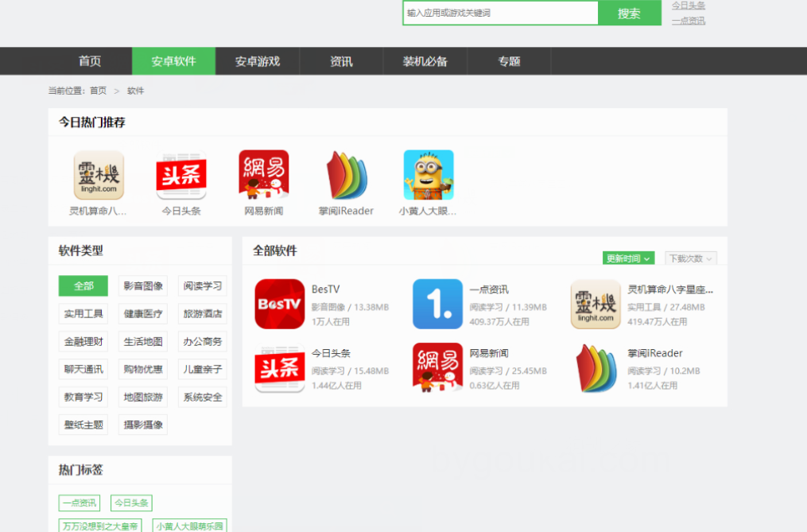Focus the app keyword search field
This screenshot has width=807, height=532.
(x=500, y=13)
